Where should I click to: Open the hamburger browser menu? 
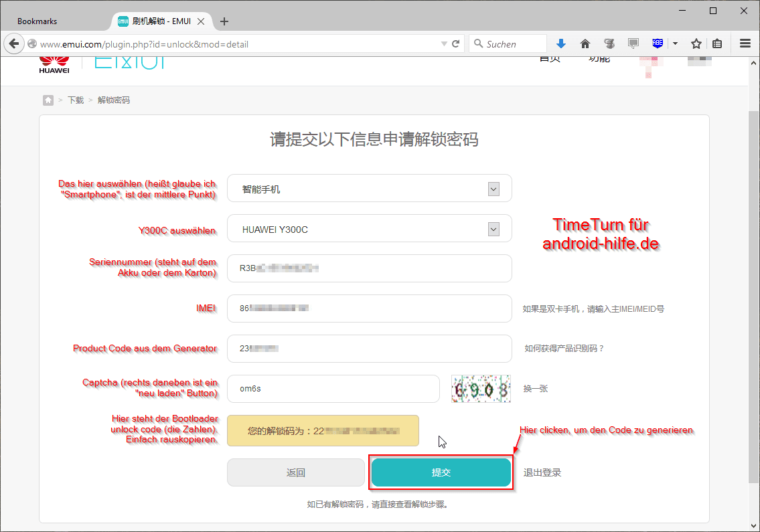[x=745, y=43]
